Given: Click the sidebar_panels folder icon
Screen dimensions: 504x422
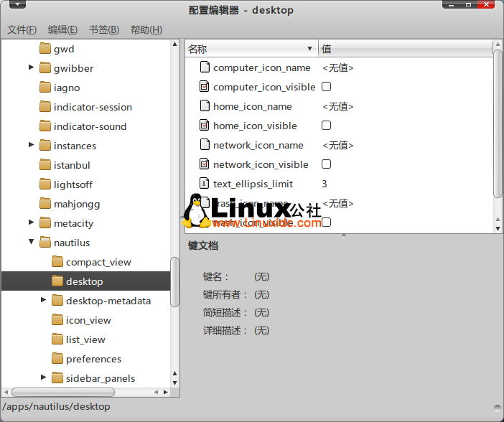Looking at the screenshot, I should pyautogui.click(x=57, y=378).
